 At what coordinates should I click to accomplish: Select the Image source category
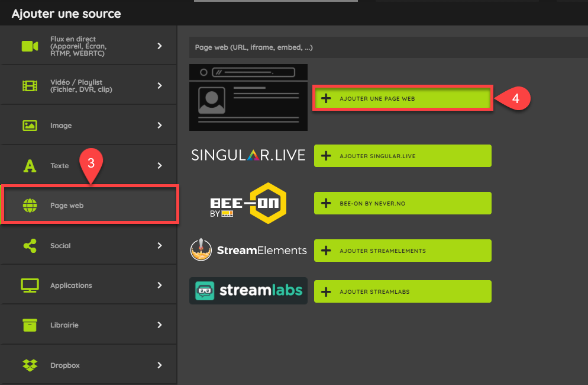click(x=89, y=126)
